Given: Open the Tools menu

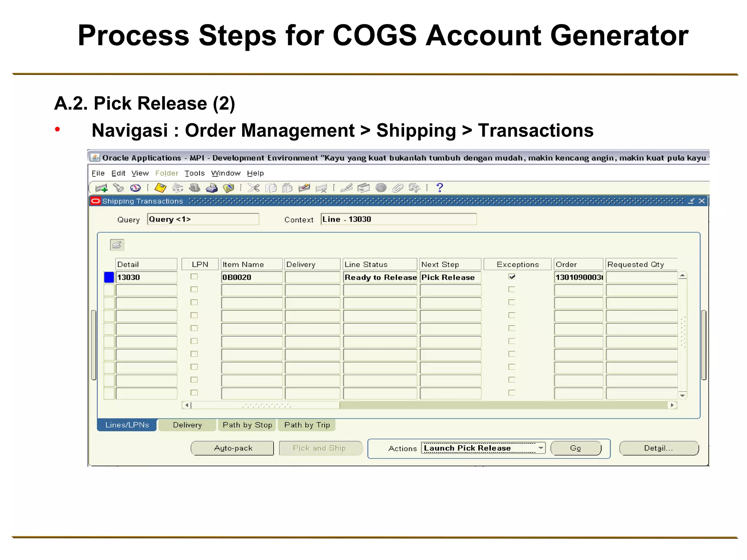Looking at the screenshot, I should pos(194,173).
